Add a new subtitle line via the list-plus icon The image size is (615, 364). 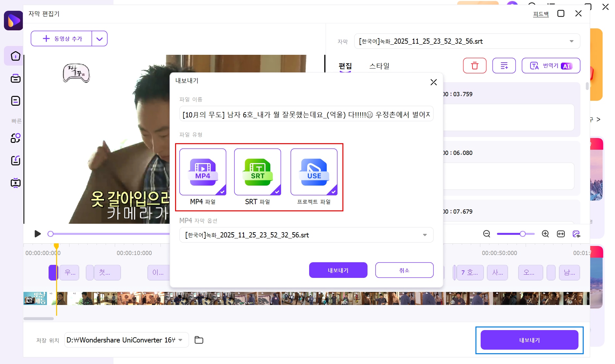click(x=504, y=66)
